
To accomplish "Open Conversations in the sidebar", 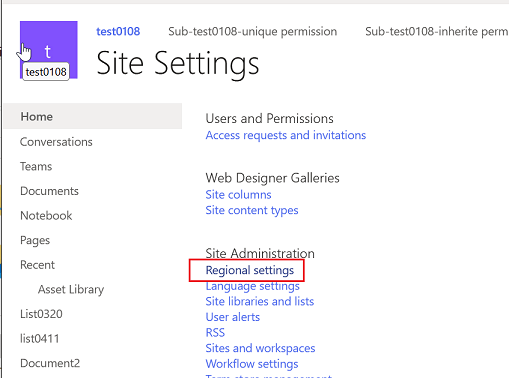I will pyautogui.click(x=56, y=142).
